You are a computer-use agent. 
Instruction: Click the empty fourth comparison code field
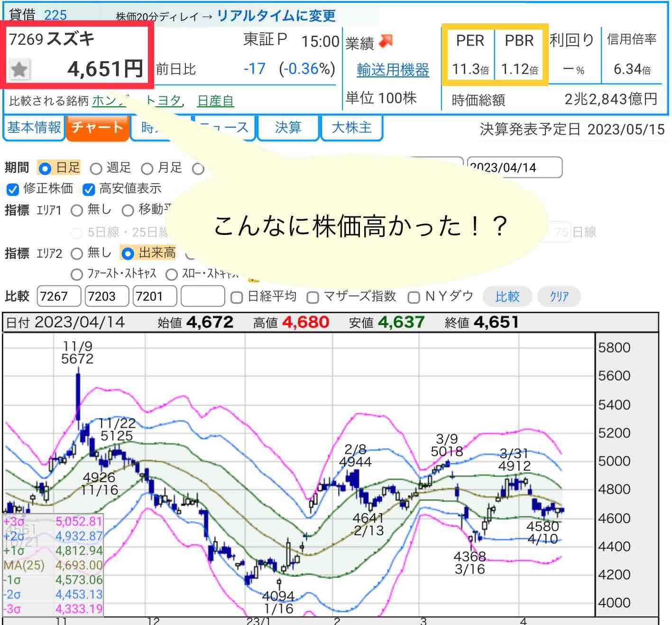coord(203,297)
